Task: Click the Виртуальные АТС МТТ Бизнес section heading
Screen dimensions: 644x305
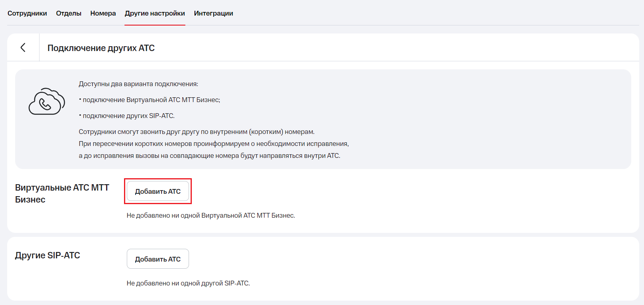Action: pyautogui.click(x=62, y=193)
